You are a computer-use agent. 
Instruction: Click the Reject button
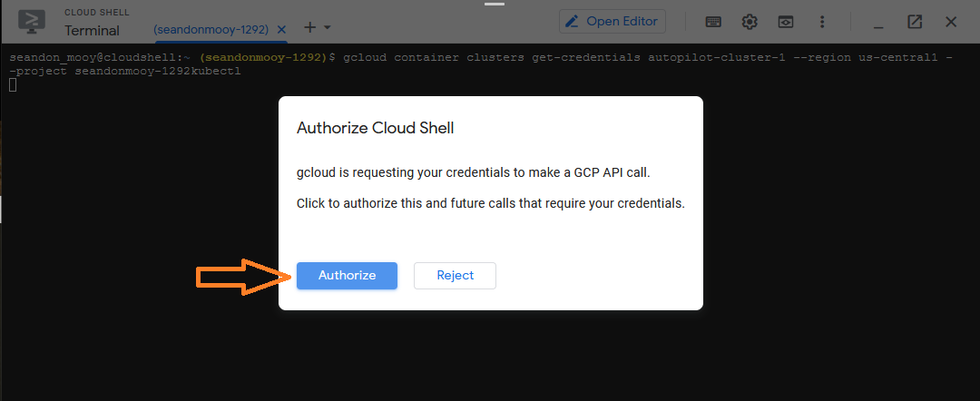pyautogui.click(x=455, y=276)
